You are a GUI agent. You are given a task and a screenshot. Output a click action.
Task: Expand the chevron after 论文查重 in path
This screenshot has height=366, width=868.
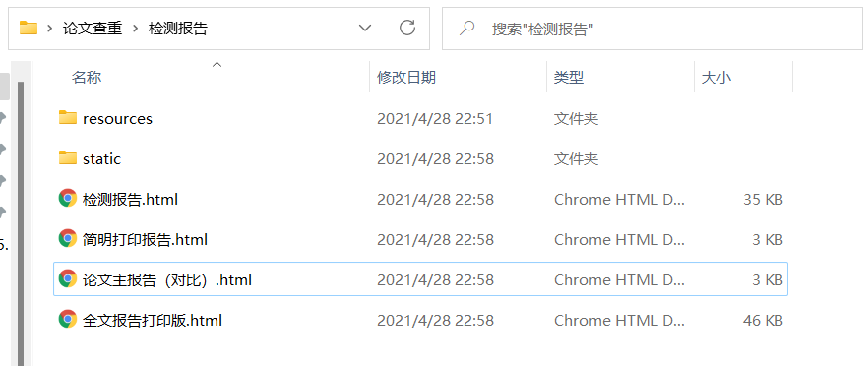pyautogui.click(x=135, y=29)
